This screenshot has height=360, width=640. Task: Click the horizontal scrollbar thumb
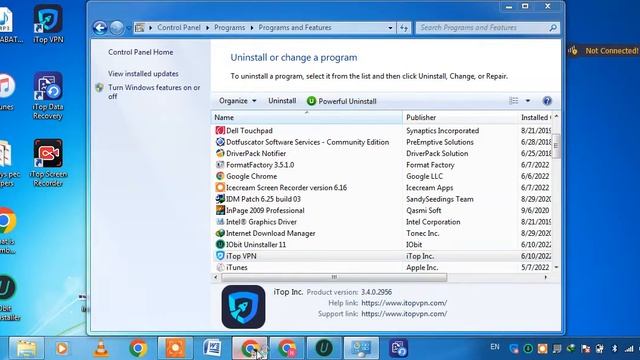334,277
